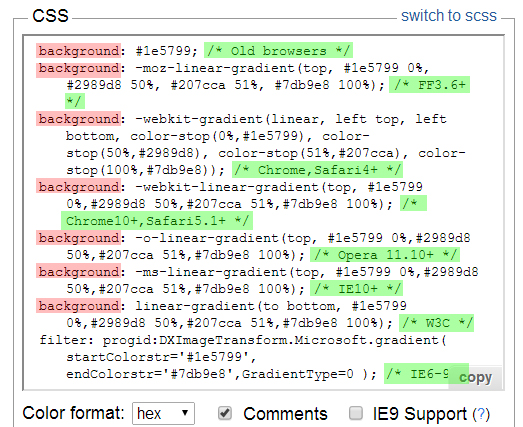This screenshot has width=523, height=427.
Task: Click the 'Opera 11.10+' comment
Action: [385, 255]
